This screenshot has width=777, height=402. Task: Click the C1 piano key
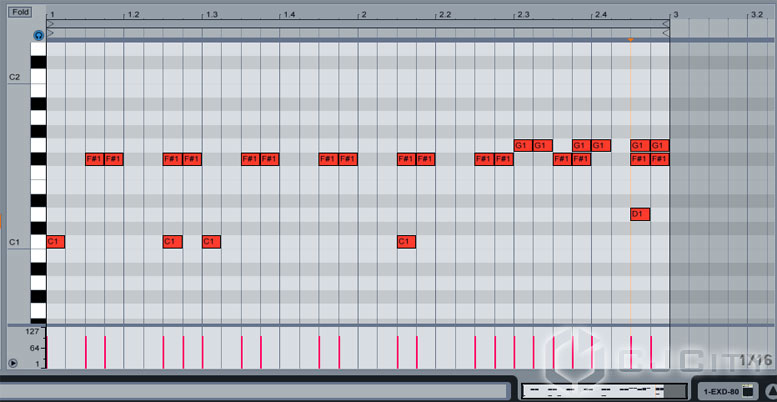pyautogui.click(x=38, y=242)
